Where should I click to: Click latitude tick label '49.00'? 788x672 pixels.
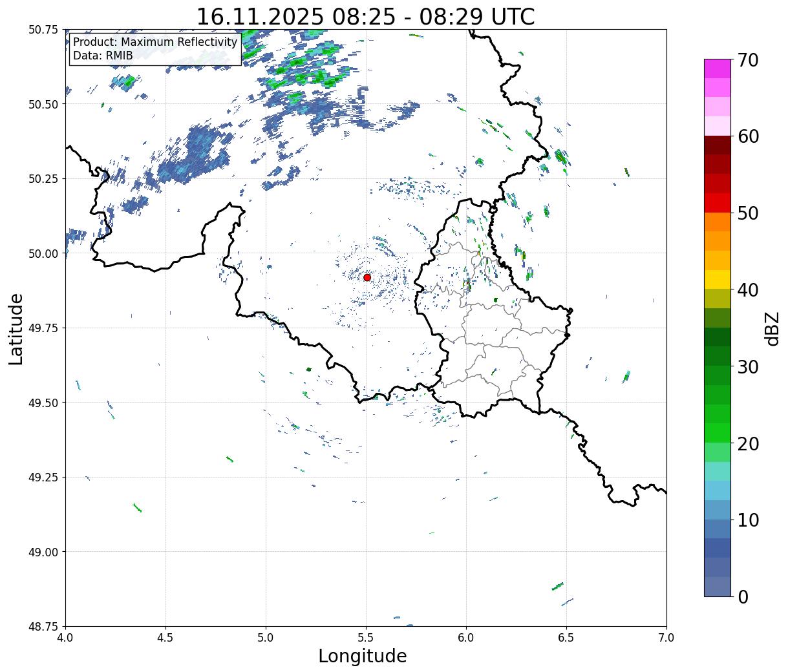coord(43,552)
